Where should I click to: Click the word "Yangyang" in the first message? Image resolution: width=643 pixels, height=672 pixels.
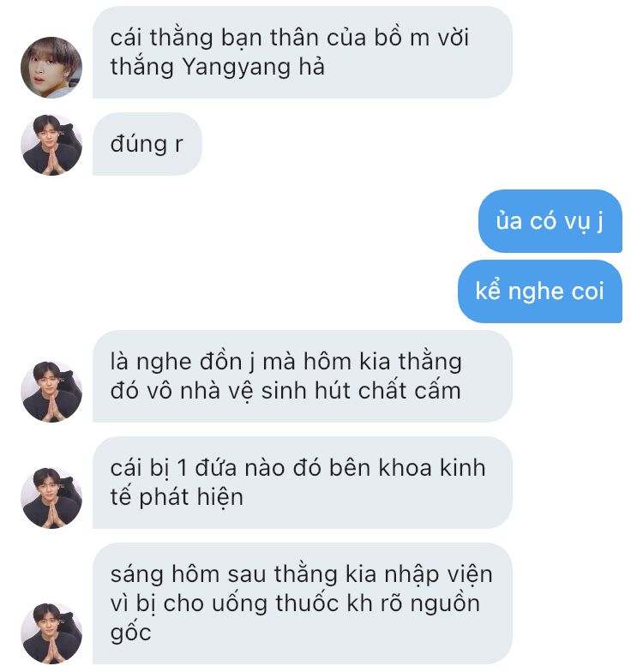pyautogui.click(x=237, y=68)
